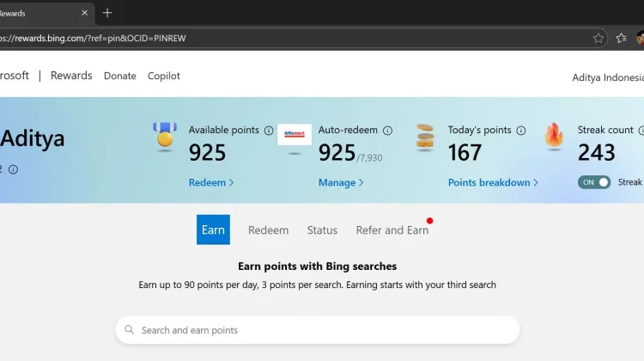Toggle the streak protection ON switch
644x361 pixels.
pos(594,182)
